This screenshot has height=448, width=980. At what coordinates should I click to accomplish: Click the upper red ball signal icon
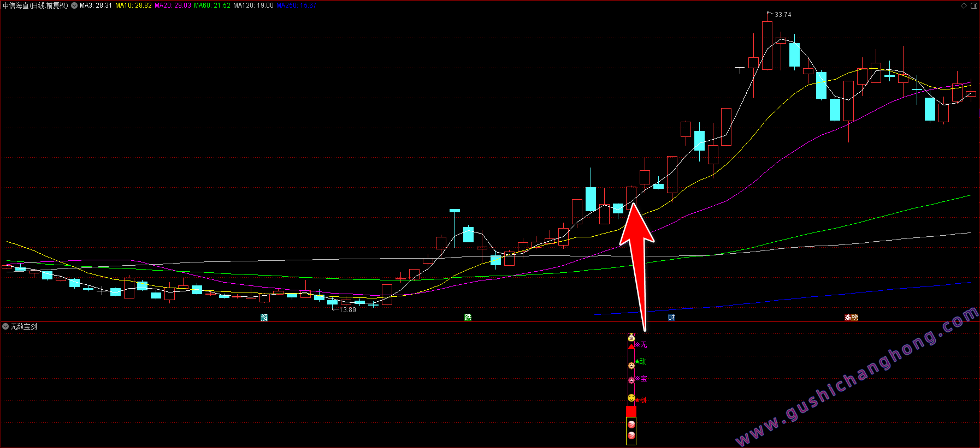(631, 424)
